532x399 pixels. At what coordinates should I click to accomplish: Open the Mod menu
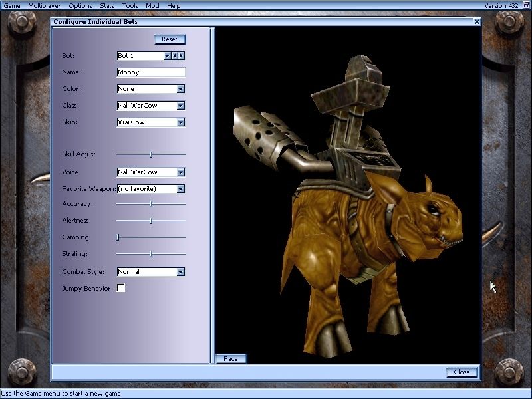pos(152,5)
